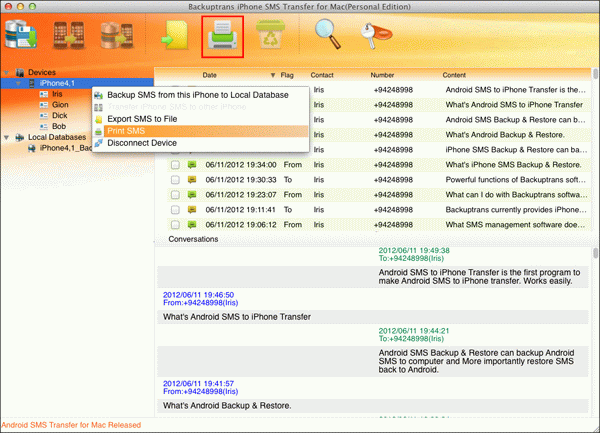This screenshot has height=433, width=600.
Task: Click the Transfer SMS between iPhones toolbar icon
Action: tap(69, 35)
